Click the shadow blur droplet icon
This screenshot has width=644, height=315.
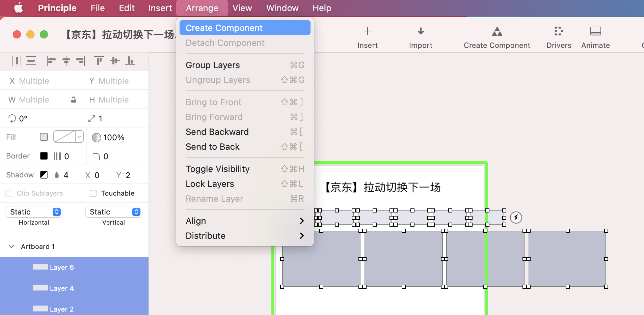coord(57,175)
